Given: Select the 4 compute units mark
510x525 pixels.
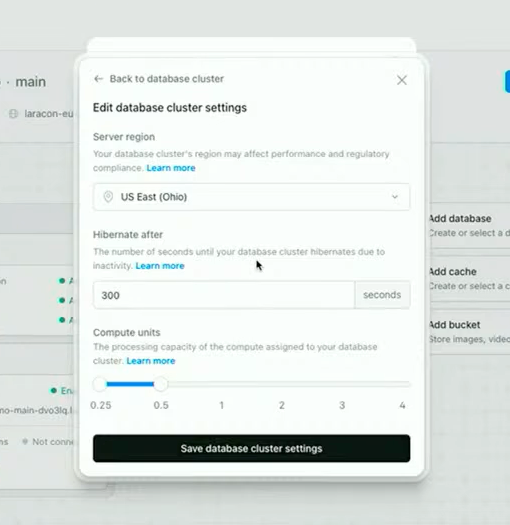Looking at the screenshot, I should click(x=402, y=405).
